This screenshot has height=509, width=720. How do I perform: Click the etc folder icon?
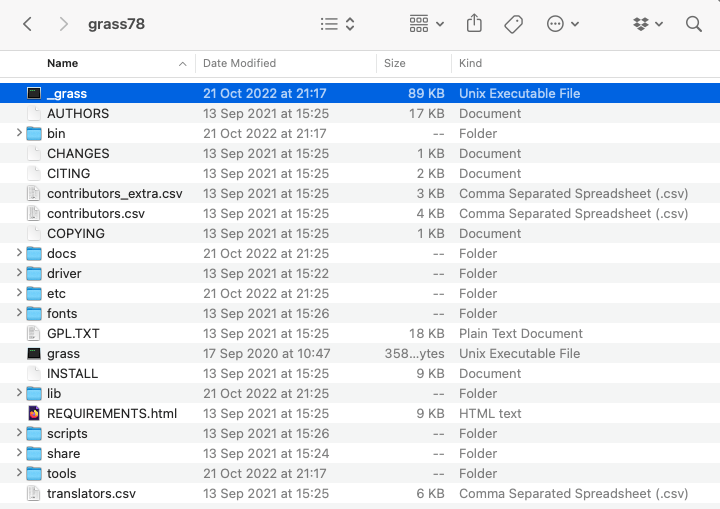pos(34,294)
